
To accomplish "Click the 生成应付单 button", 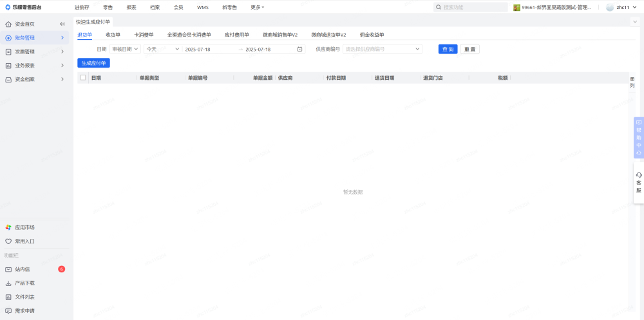I will (93, 63).
